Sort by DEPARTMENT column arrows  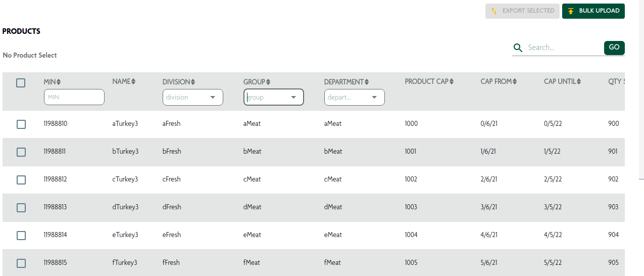(367, 82)
